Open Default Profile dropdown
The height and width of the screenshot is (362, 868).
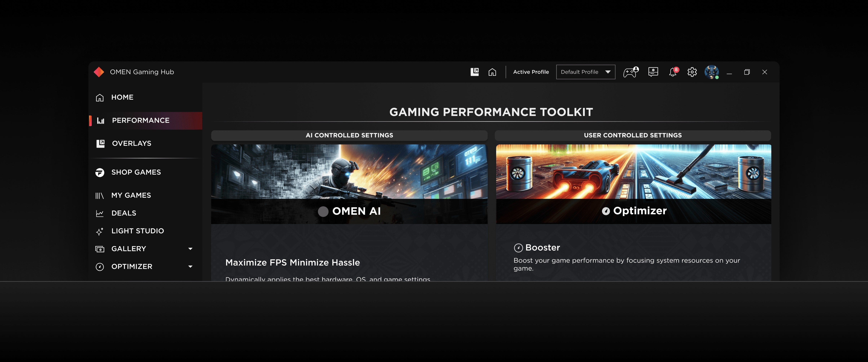pyautogui.click(x=585, y=72)
